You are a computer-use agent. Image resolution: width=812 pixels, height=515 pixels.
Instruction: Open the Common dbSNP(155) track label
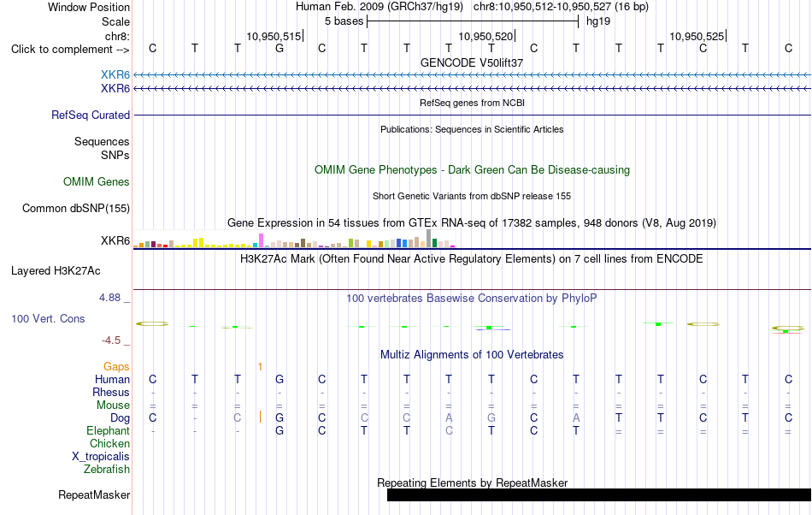click(x=75, y=208)
